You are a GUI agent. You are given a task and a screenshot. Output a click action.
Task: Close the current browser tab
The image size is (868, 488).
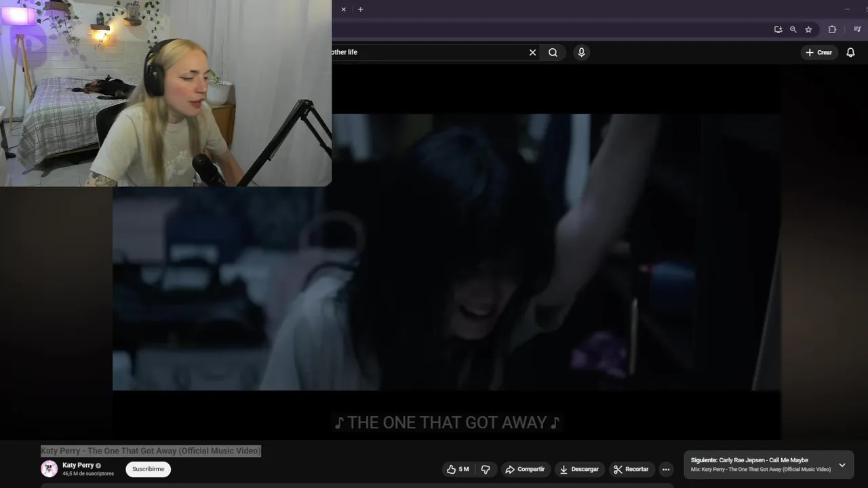point(343,9)
